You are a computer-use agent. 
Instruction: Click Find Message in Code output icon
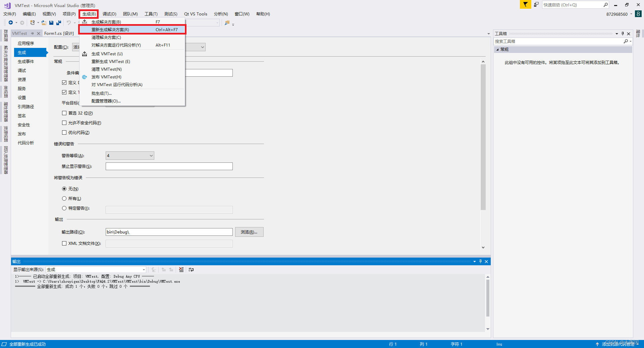click(154, 269)
